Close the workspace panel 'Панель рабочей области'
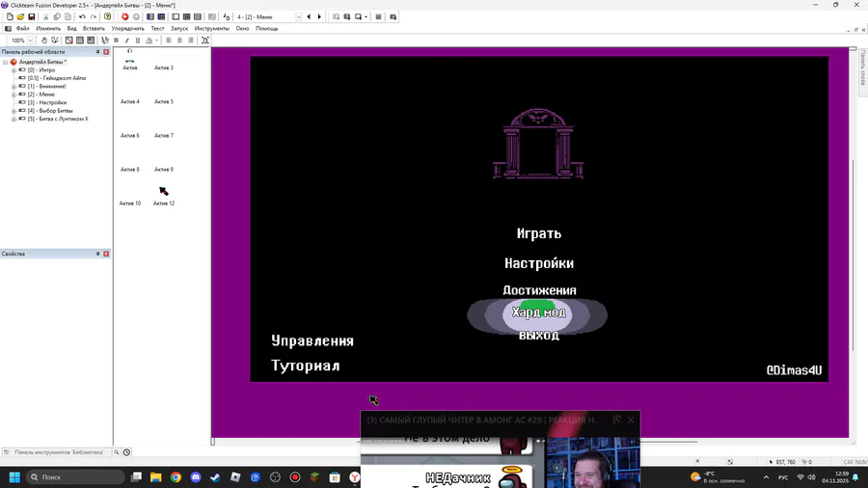 click(106, 52)
